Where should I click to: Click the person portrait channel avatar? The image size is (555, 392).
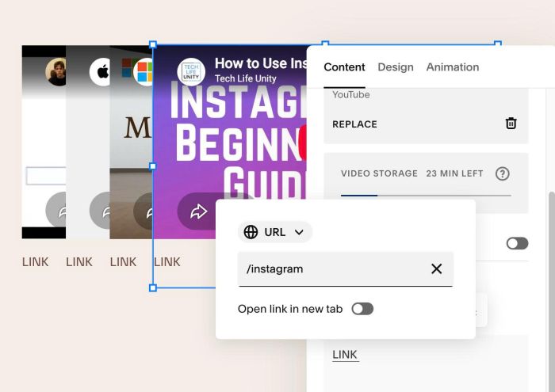coord(56,72)
